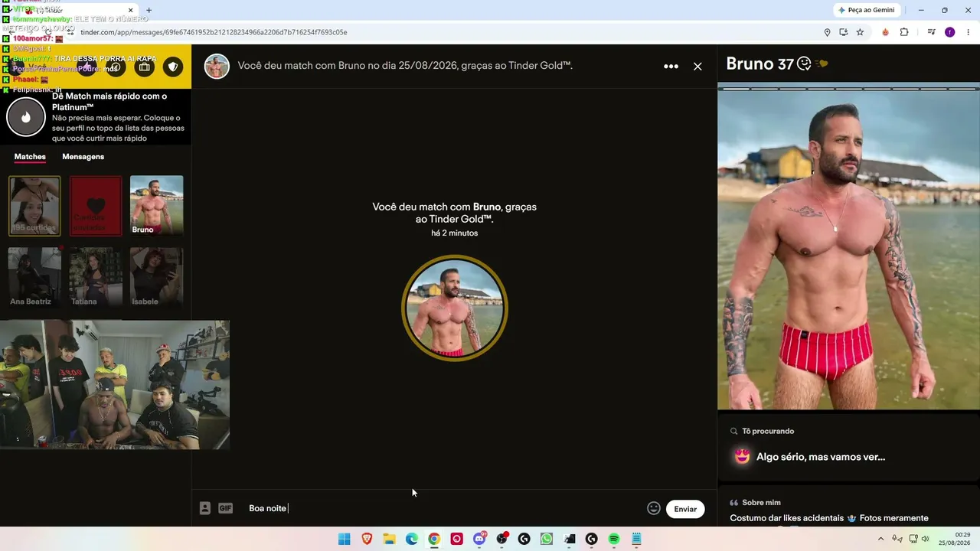Open a new browser tab
The height and width of the screenshot is (551, 980).
(x=149, y=11)
